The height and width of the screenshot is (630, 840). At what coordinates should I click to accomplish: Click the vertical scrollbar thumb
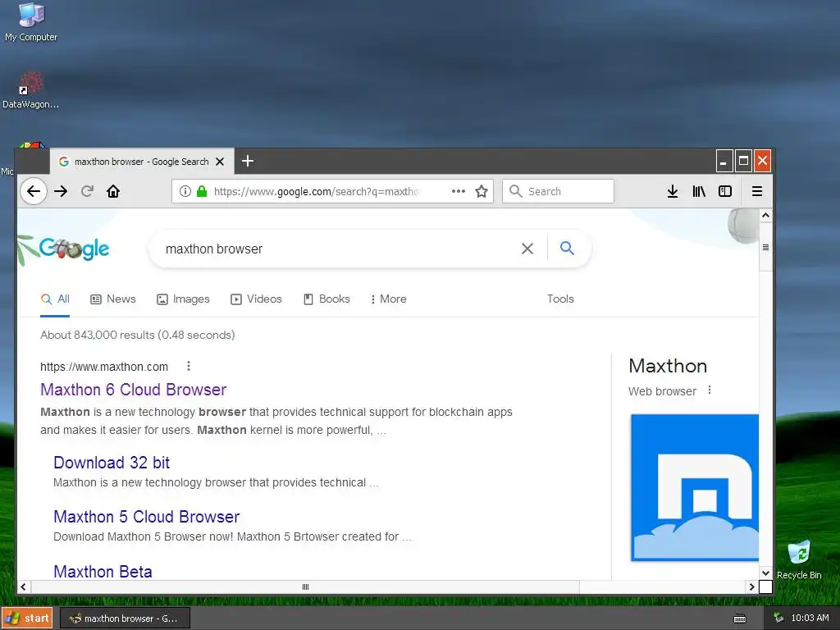coord(765,247)
